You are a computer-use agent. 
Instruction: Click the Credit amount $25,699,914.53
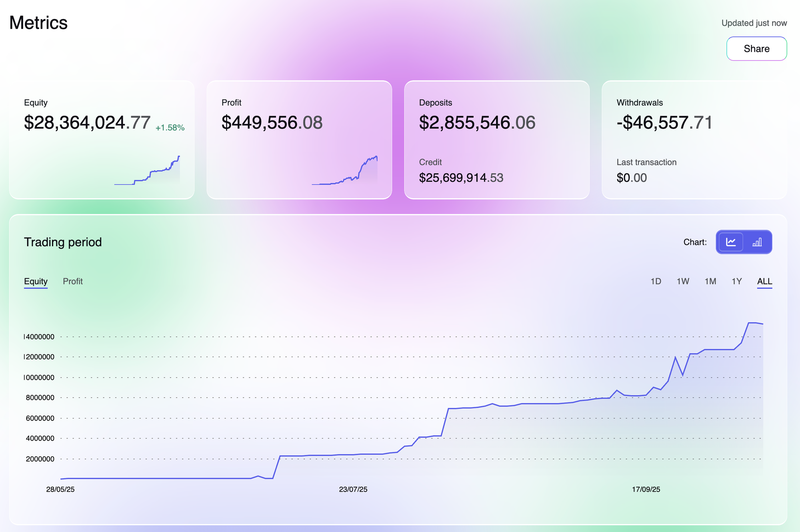click(x=461, y=178)
